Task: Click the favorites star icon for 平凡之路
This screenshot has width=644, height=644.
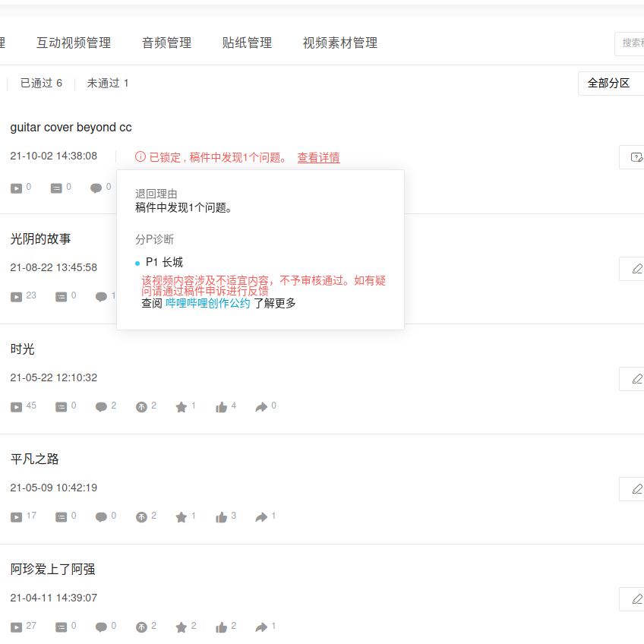Action: (181, 517)
